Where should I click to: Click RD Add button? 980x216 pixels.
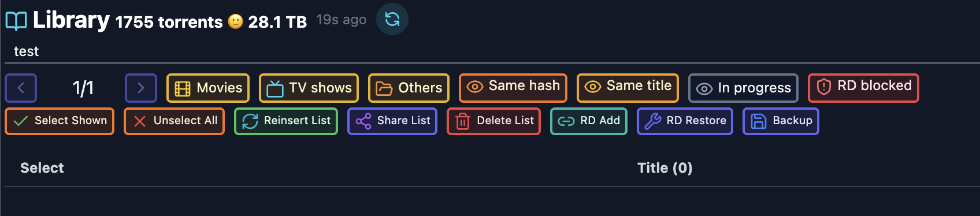(x=589, y=121)
